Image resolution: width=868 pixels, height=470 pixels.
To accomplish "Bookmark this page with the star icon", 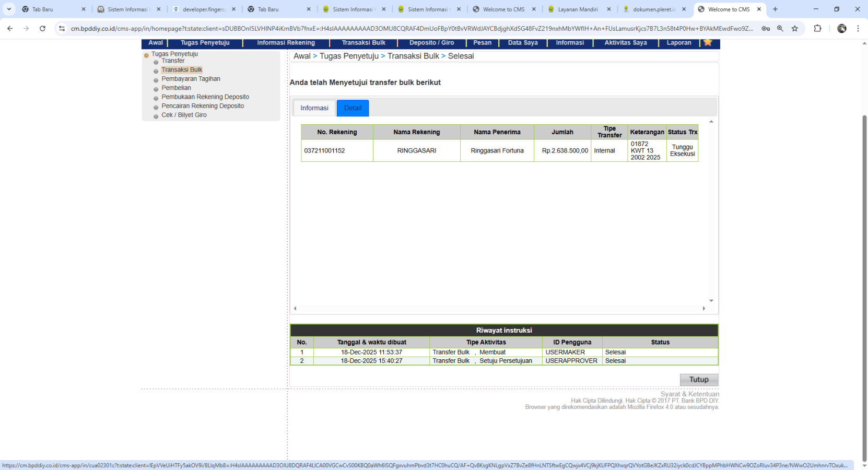I will (x=794, y=29).
